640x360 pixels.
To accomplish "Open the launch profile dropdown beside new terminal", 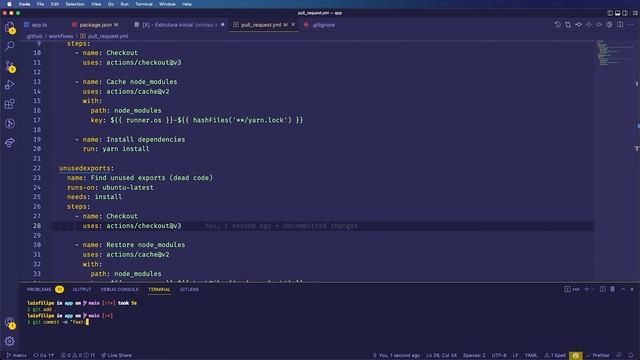I will pyautogui.click(x=593, y=289).
